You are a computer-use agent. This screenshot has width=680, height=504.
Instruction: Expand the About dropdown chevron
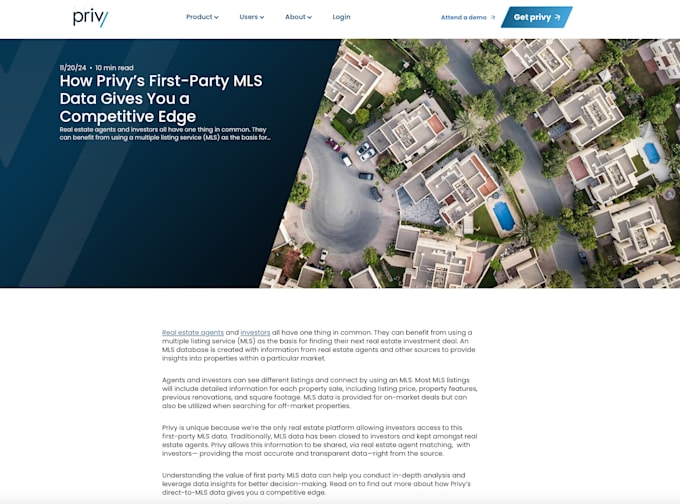(310, 17)
